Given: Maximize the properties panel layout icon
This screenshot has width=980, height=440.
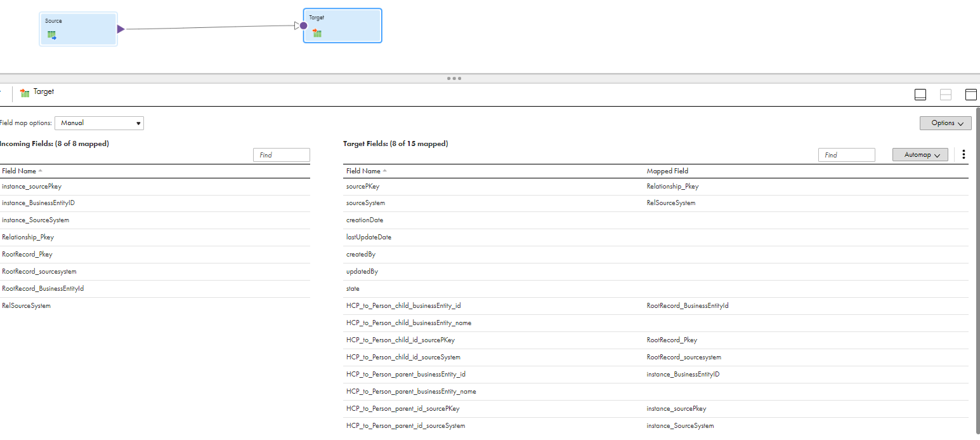Looking at the screenshot, I should 971,95.
